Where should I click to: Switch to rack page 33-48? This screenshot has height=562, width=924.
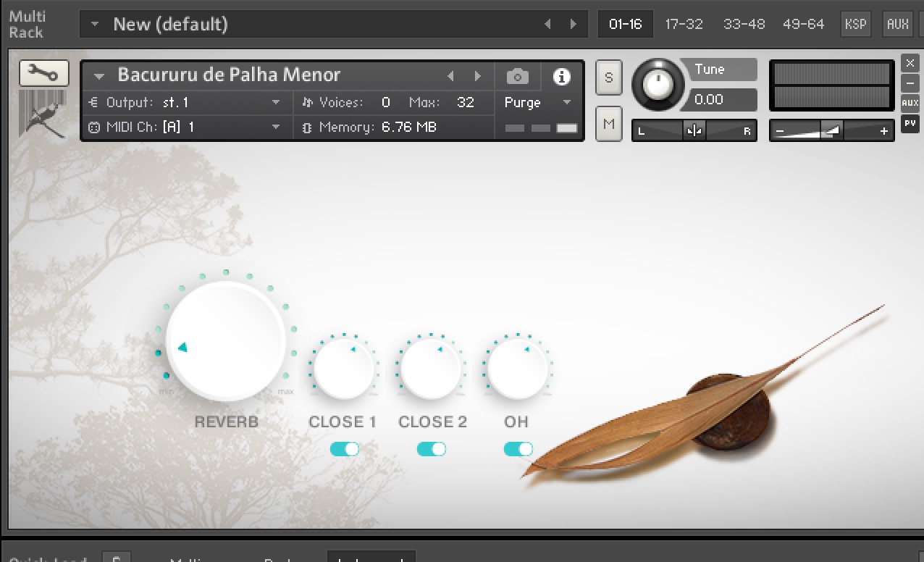pos(744,24)
